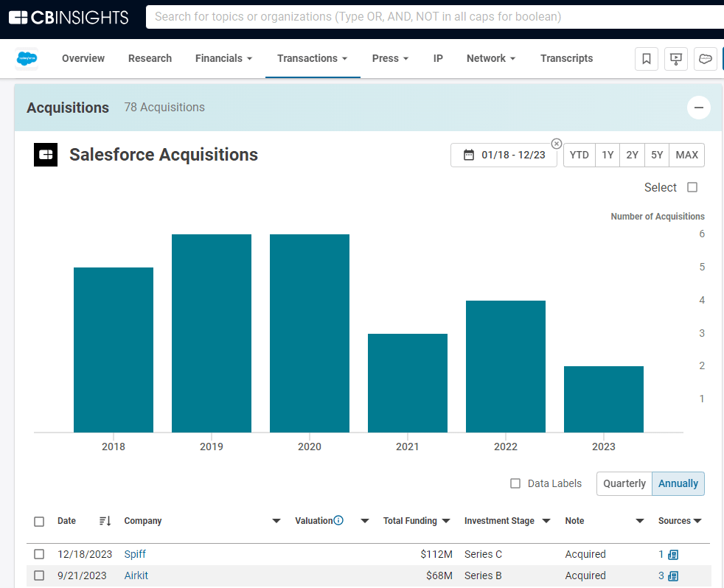Open the Spiff sources count link 1
724x588 pixels.
661,554
